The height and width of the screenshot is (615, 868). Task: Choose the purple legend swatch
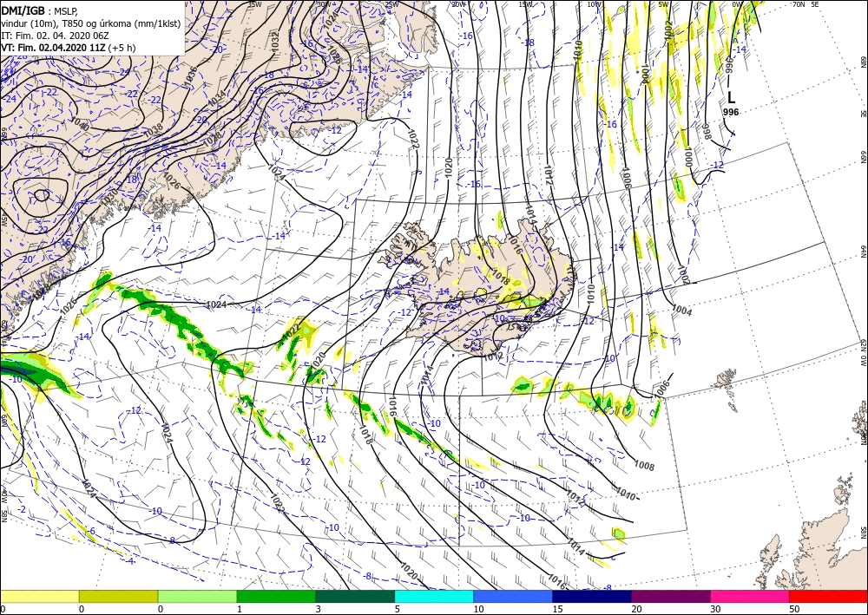click(x=670, y=596)
